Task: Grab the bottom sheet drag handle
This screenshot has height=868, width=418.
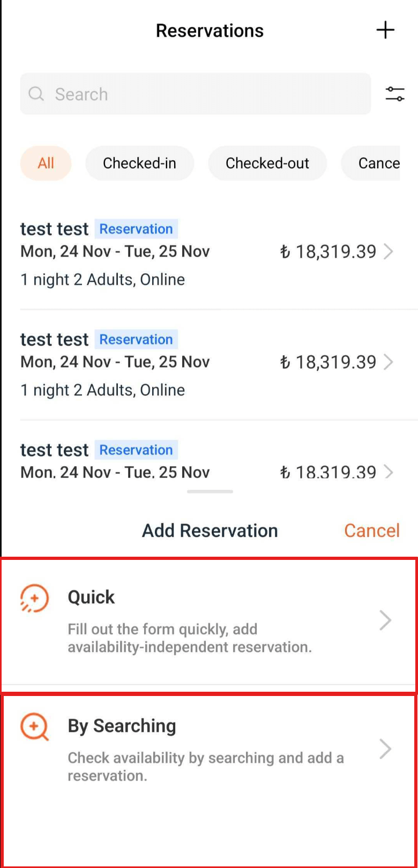Action: 210,491
